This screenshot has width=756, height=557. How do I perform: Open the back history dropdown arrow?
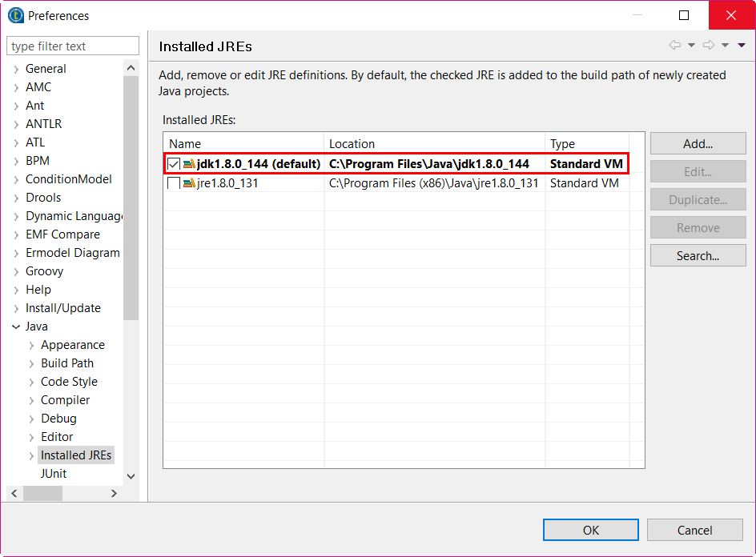pos(691,46)
